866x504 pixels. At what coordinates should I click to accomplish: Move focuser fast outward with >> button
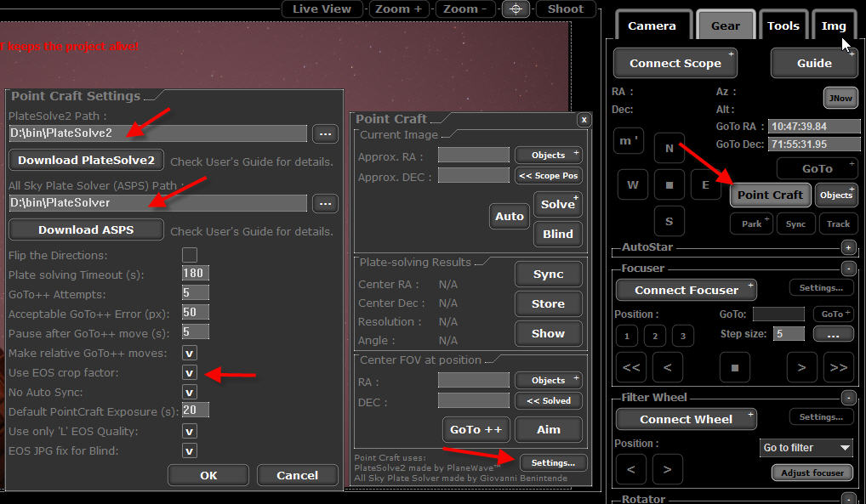tap(838, 367)
